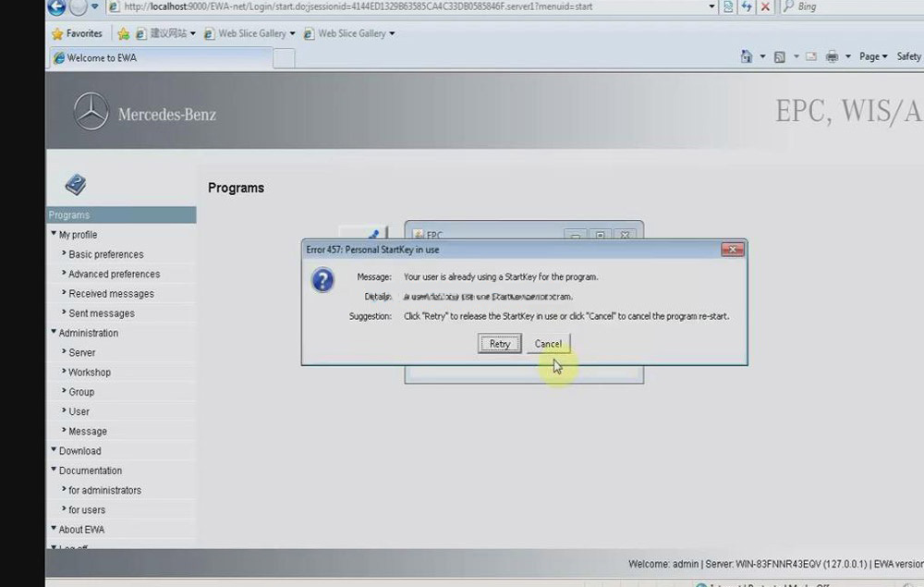Open Advanced preferences

pyautogui.click(x=114, y=274)
